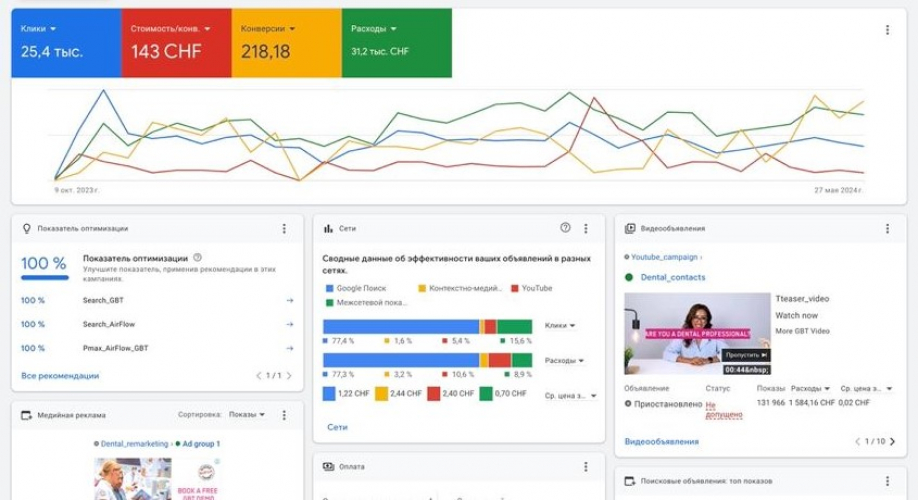
Task: Open the chart card three-dot menu
Action: tap(888, 30)
